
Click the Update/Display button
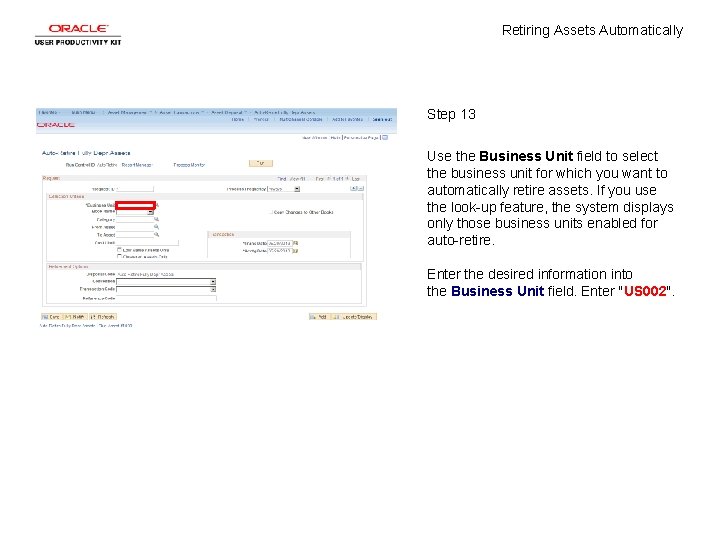click(x=353, y=317)
